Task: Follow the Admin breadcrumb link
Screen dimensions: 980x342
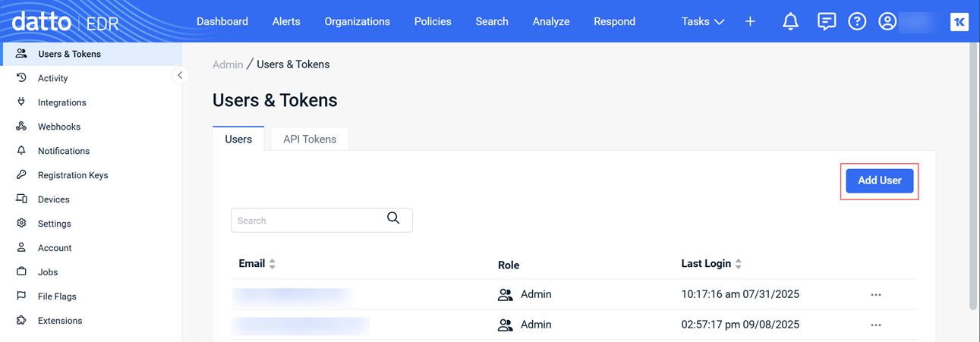Action: click(228, 64)
